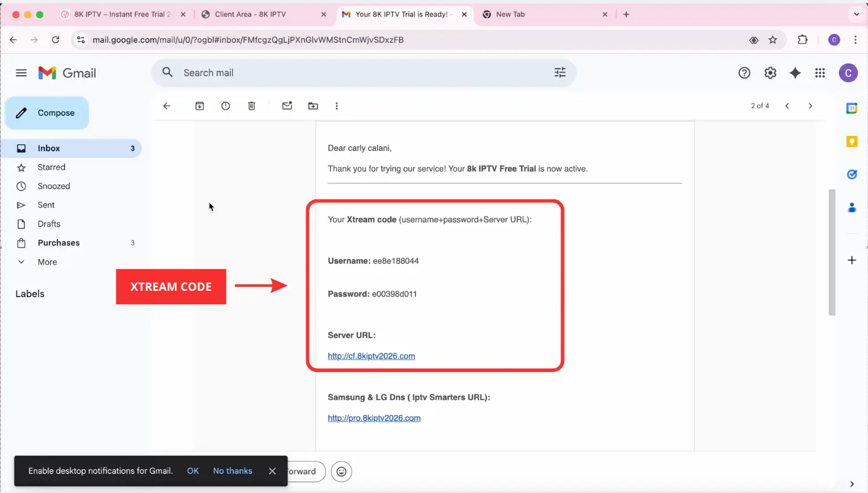Decline notifications with No thanks
Image resolution: width=868 pixels, height=493 pixels.
[x=232, y=471]
